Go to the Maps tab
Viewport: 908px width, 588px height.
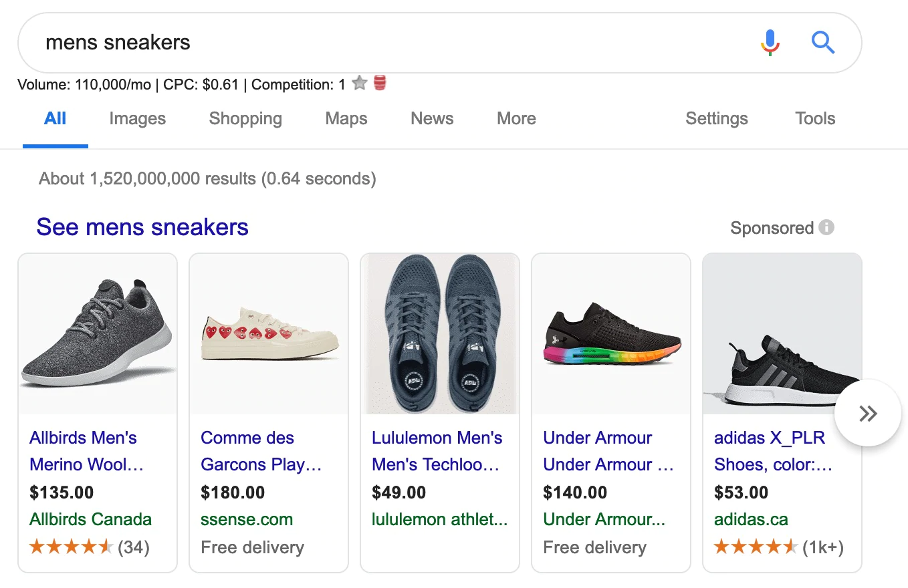click(346, 119)
